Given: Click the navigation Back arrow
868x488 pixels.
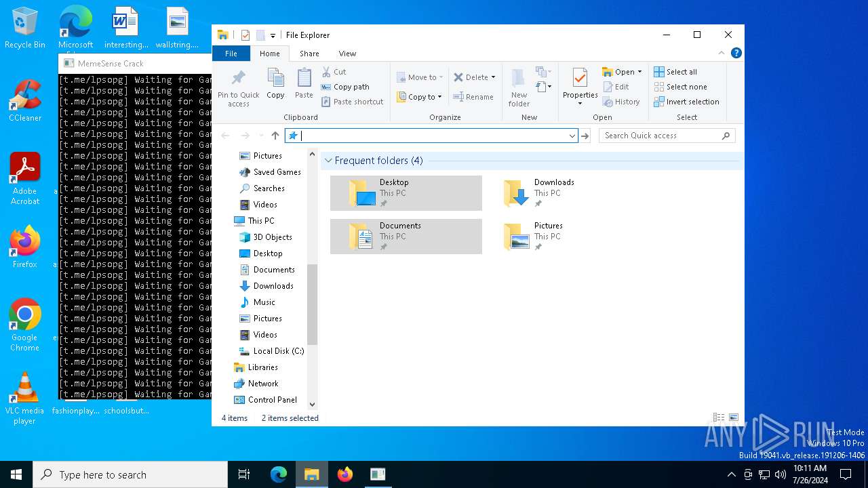Looking at the screenshot, I should (226, 136).
